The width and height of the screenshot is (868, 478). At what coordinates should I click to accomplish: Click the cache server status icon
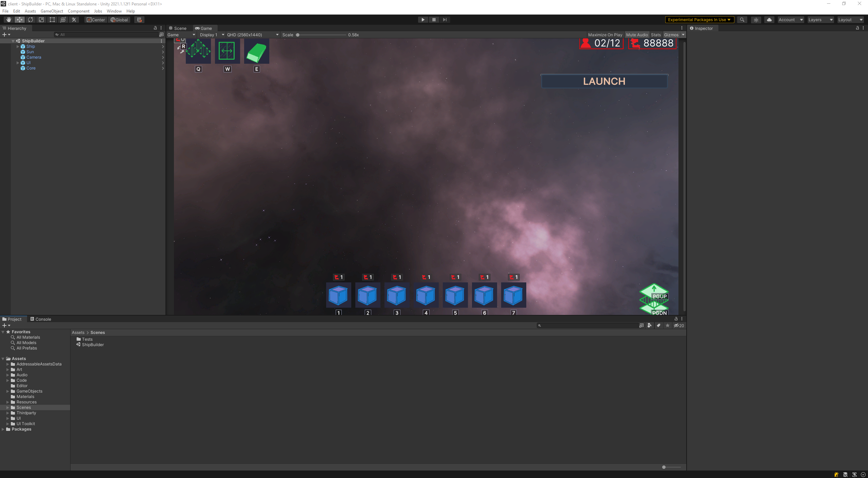point(845,475)
